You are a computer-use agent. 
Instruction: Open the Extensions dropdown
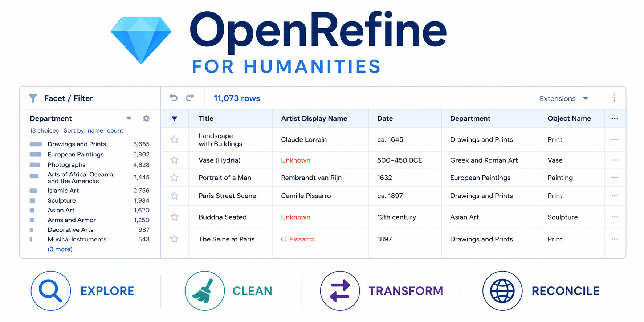tap(564, 98)
